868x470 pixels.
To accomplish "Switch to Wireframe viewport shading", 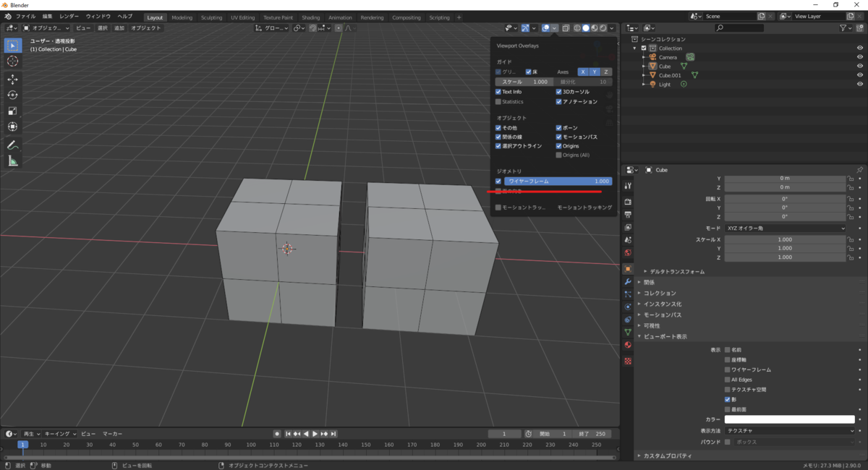I will click(x=577, y=28).
